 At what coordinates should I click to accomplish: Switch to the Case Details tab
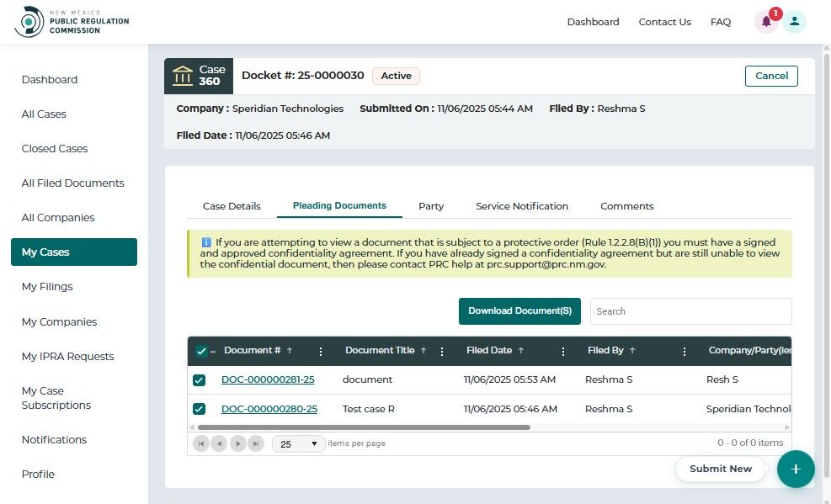click(232, 206)
